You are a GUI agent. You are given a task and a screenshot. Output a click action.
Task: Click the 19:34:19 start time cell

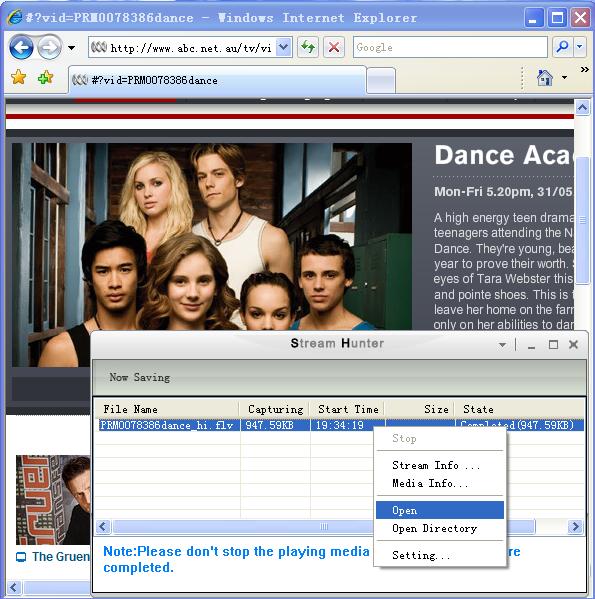(x=340, y=425)
